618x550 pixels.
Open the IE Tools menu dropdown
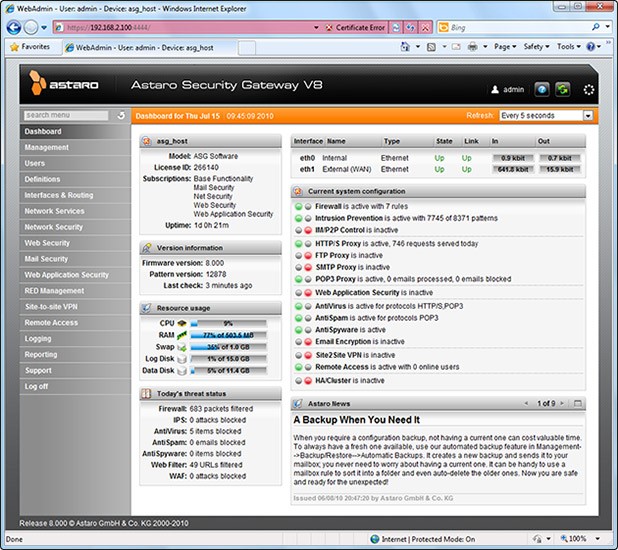click(x=569, y=47)
